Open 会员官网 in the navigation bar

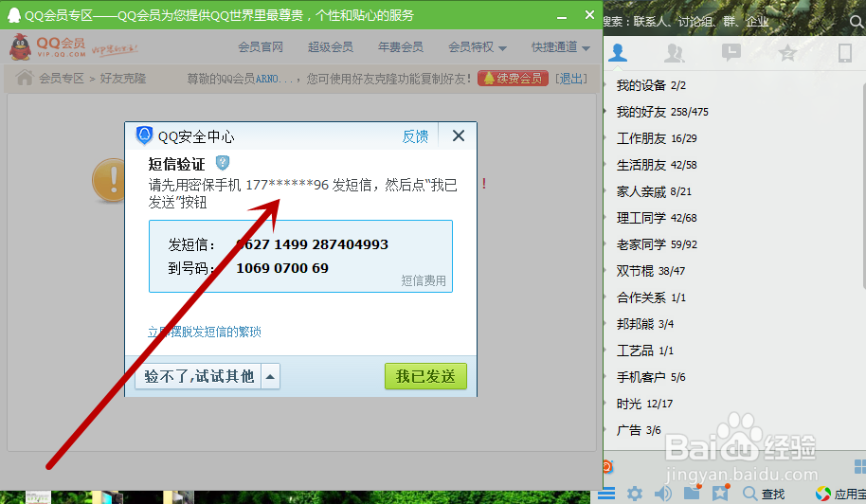[261, 47]
